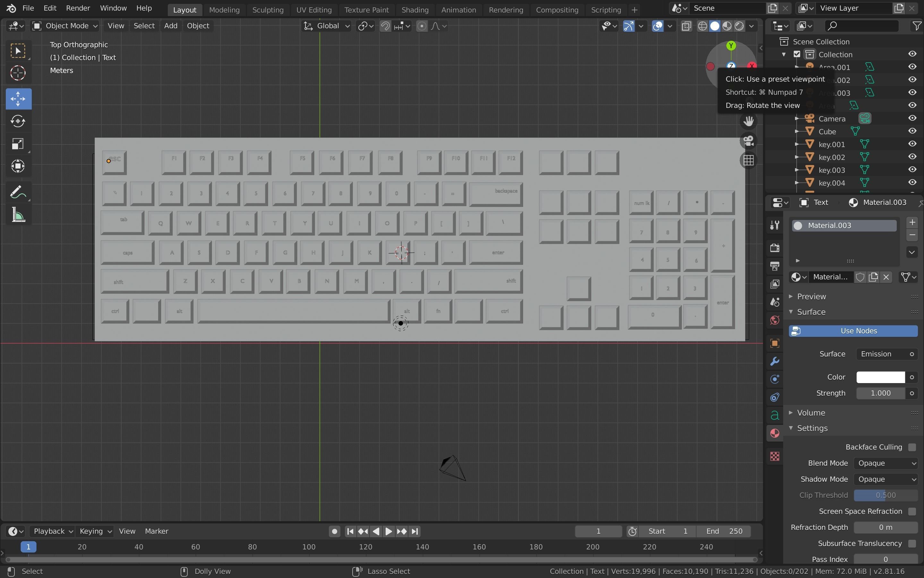The width and height of the screenshot is (924, 578).
Task: Open Render properties tab
Action: point(775,248)
